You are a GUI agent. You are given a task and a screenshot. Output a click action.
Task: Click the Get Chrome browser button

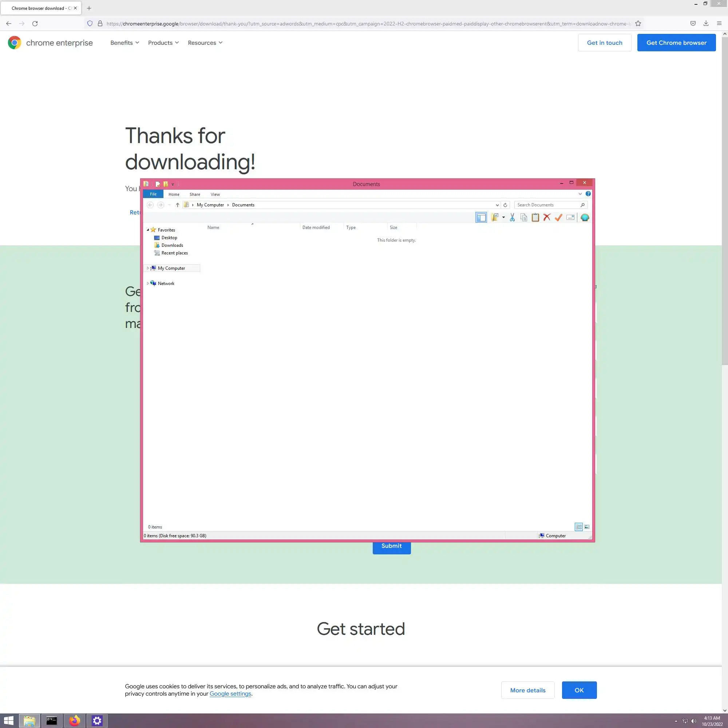coord(676,43)
